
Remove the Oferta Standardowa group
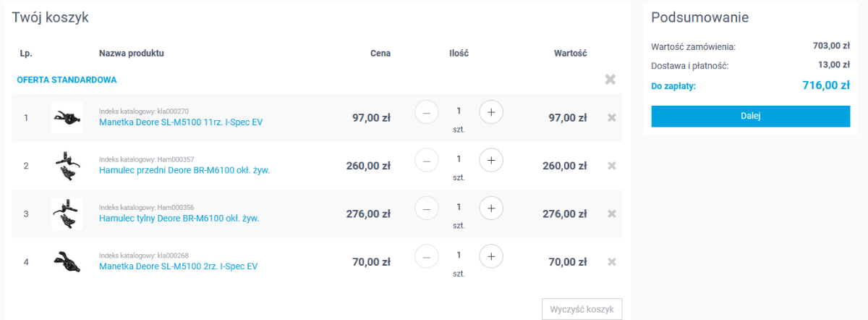click(610, 80)
